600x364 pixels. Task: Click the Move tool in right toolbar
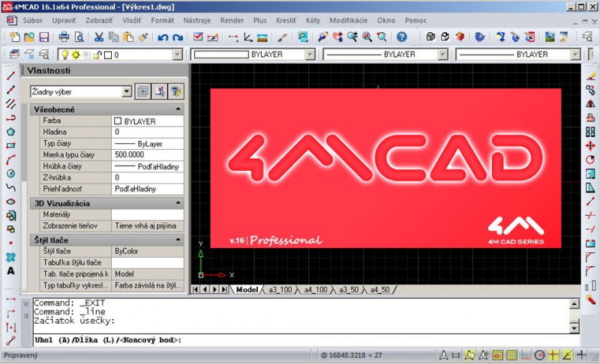590,145
